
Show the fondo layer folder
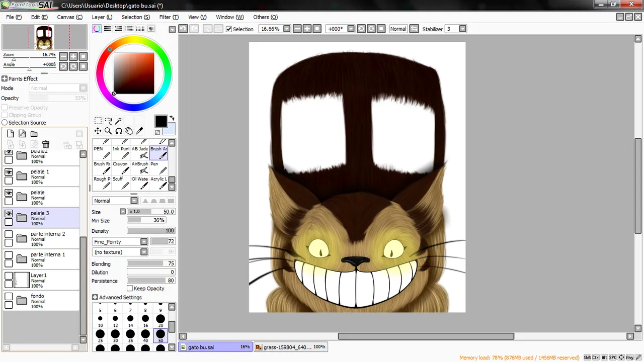tap(9, 297)
